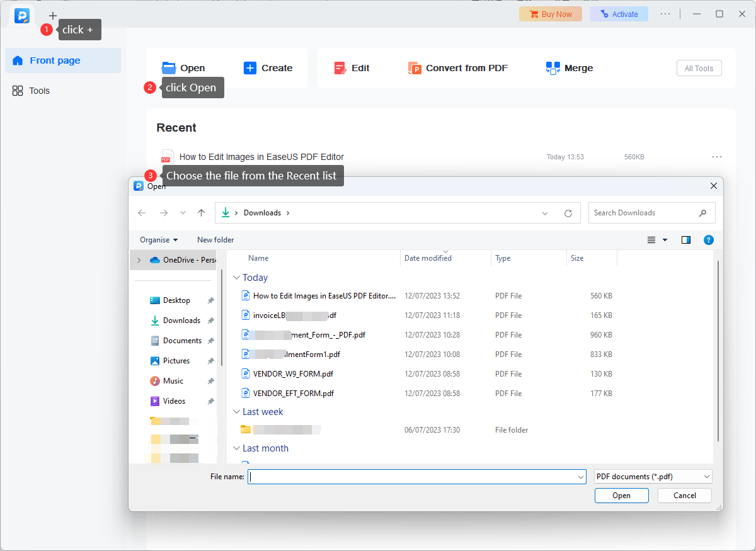Click the EaseUS PDF Editor logo icon
The width and height of the screenshot is (756, 551).
pyautogui.click(x=22, y=14)
